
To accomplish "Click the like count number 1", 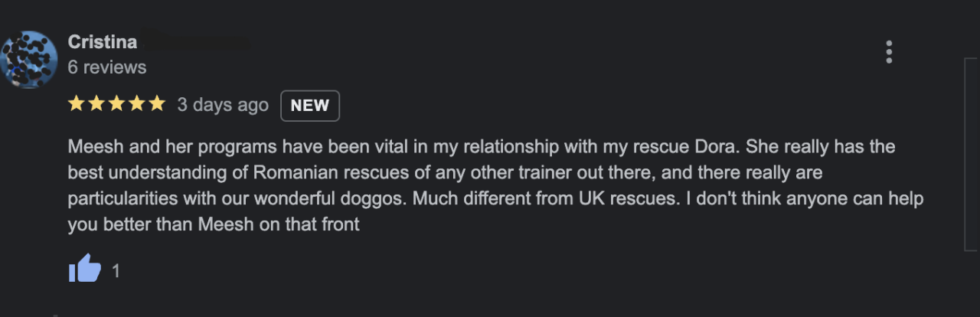I will click(x=116, y=270).
